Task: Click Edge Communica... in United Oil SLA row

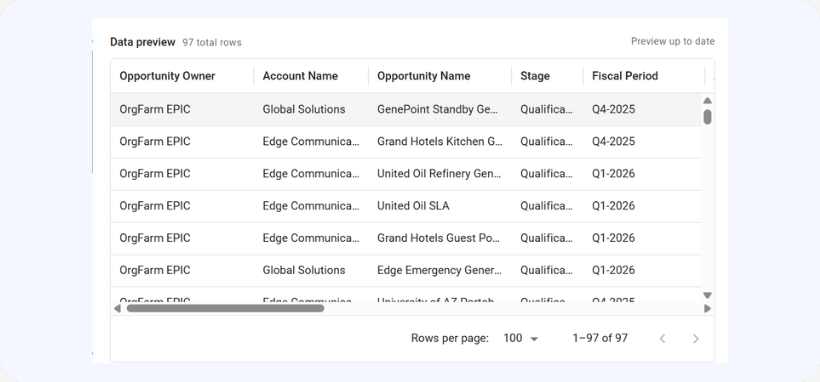Action: pos(311,206)
